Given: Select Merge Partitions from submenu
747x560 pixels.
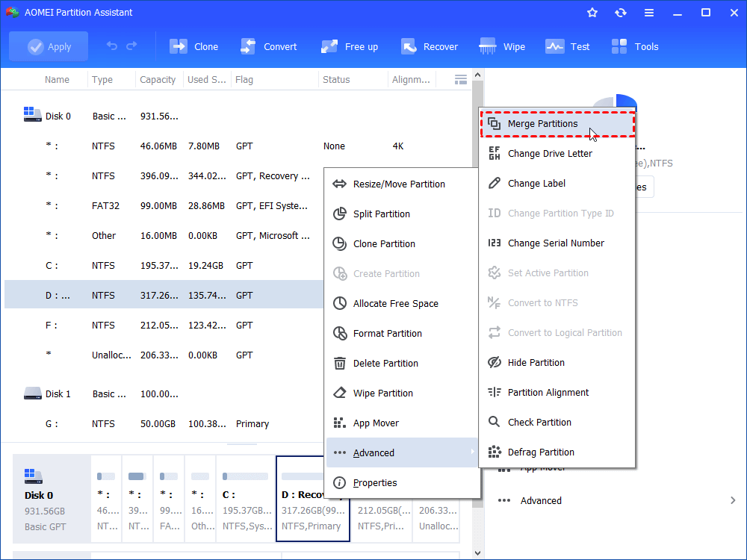Looking at the screenshot, I should pos(557,124).
